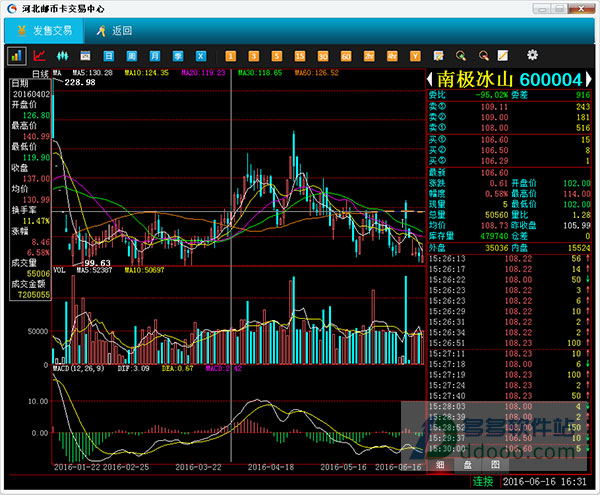Select the 15-minute orange interval icon
This screenshot has height=495, width=600.
click(300, 56)
